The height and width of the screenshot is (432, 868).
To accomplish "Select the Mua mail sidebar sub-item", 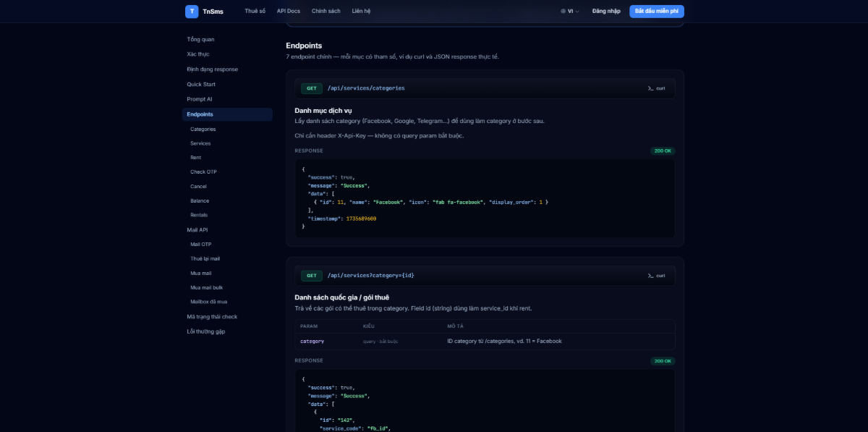I will 201,273.
